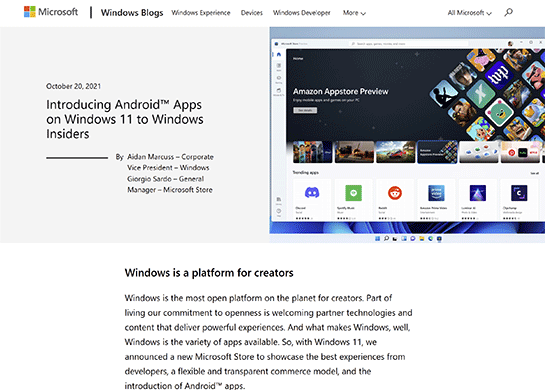Click the Spotify Music app icon
This screenshot has width=545, height=390.
(353, 193)
